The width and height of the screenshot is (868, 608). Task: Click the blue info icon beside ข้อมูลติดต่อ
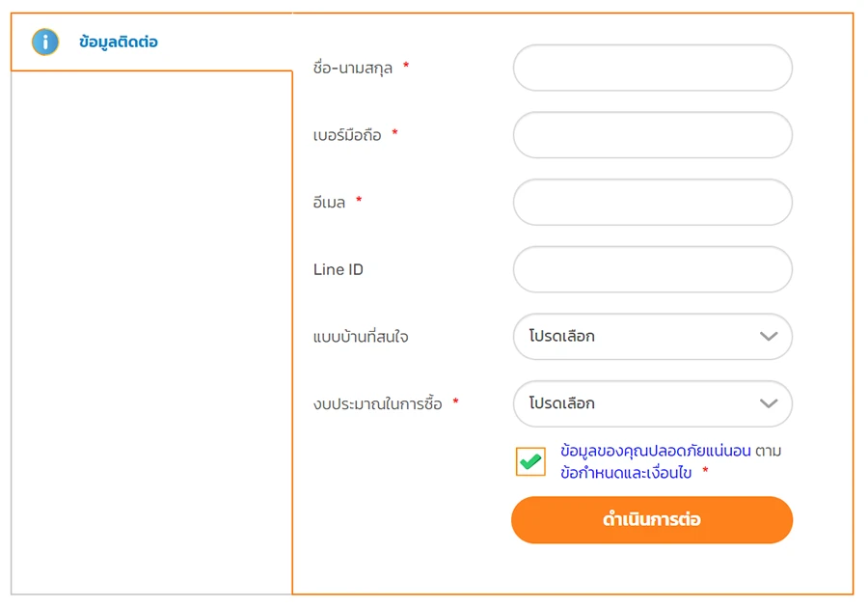pyautogui.click(x=45, y=41)
